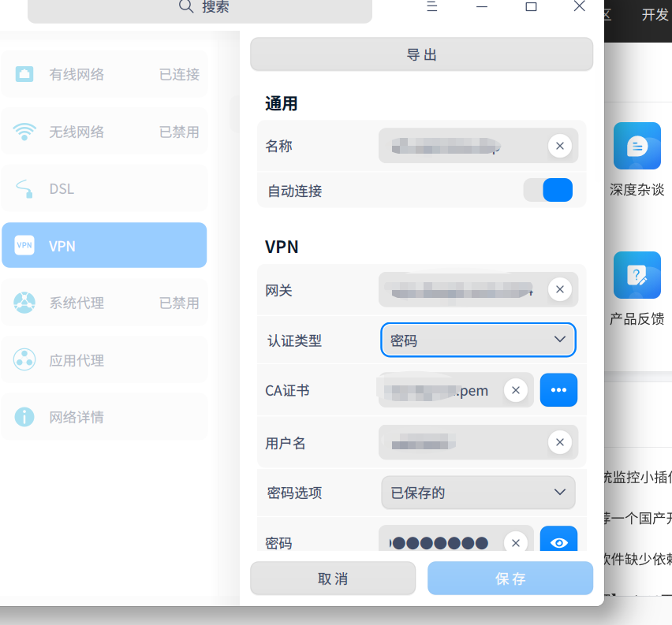
Task: Maximize the network settings window
Action: click(x=531, y=6)
